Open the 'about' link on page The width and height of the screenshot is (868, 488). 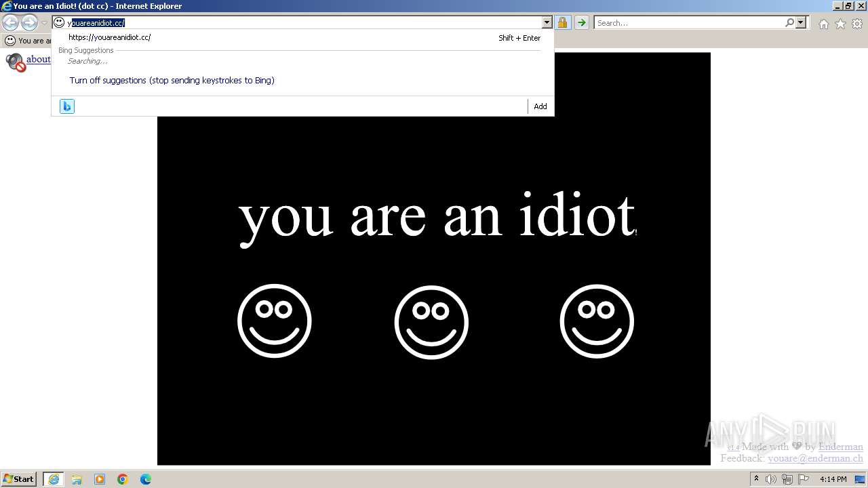click(39, 60)
